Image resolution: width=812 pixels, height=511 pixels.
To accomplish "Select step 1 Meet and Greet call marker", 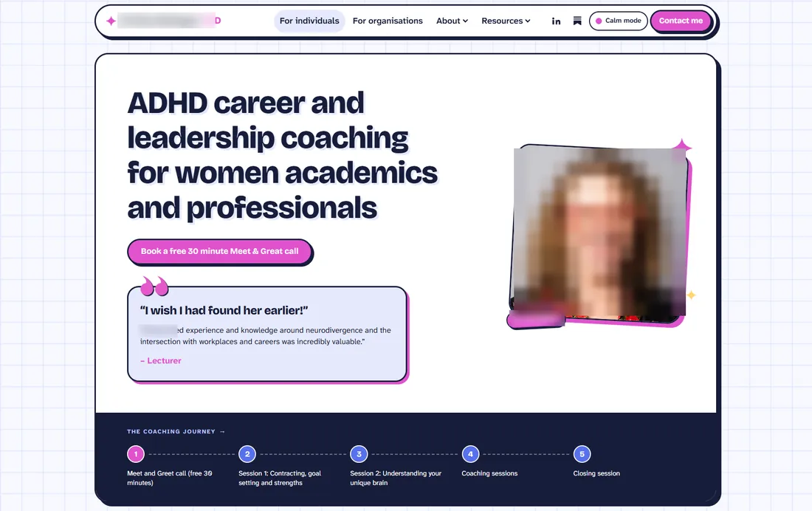I will [136, 454].
